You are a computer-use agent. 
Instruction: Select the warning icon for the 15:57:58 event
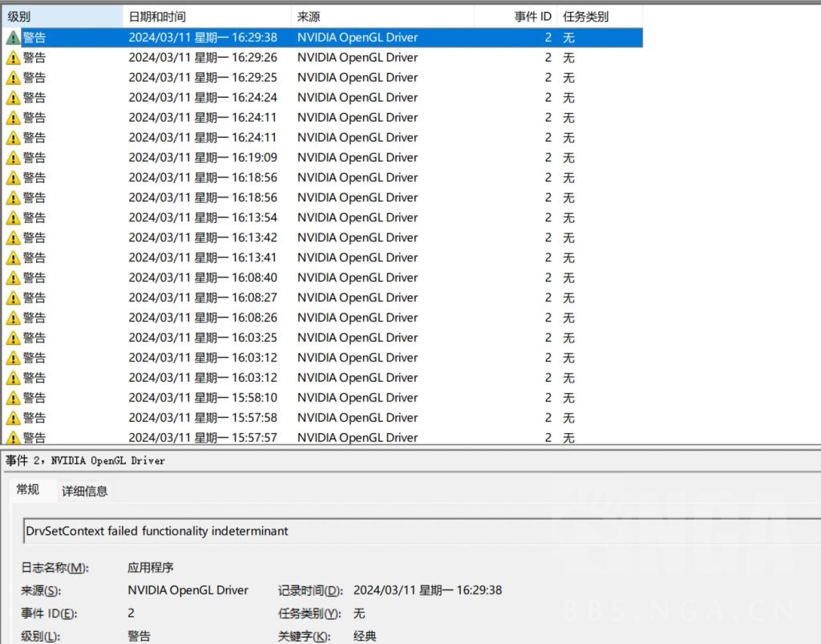click(13, 419)
